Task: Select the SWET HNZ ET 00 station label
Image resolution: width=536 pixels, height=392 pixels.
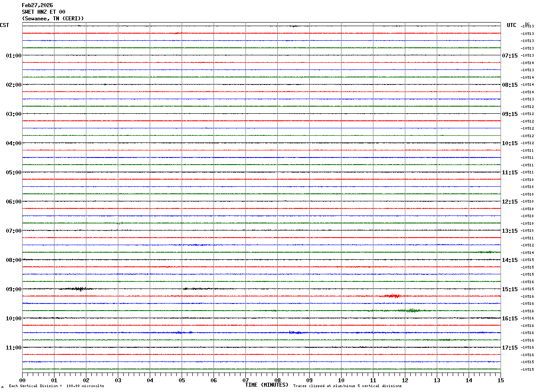Action: pos(43,12)
